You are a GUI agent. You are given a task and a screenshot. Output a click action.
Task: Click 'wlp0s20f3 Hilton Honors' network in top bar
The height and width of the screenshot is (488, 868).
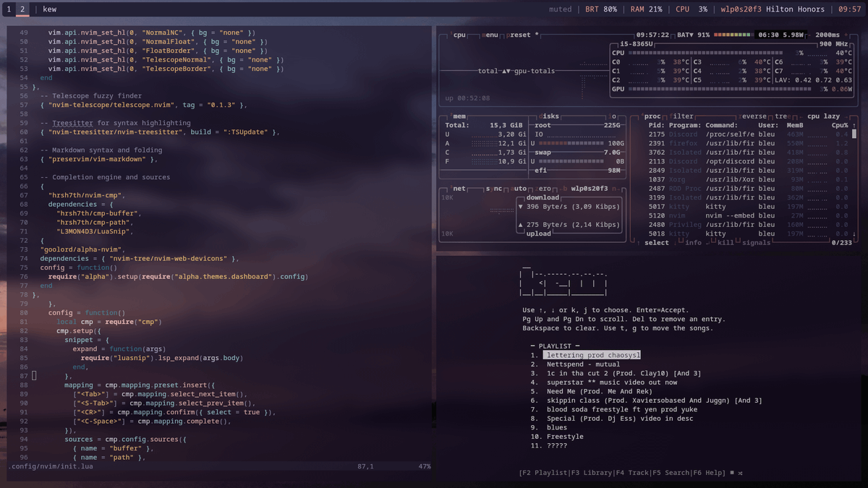(773, 9)
